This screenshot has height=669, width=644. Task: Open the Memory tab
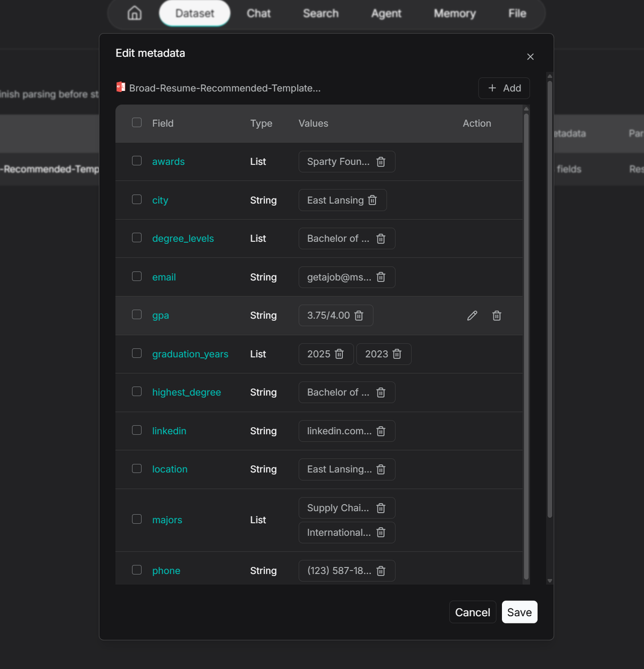(x=454, y=14)
